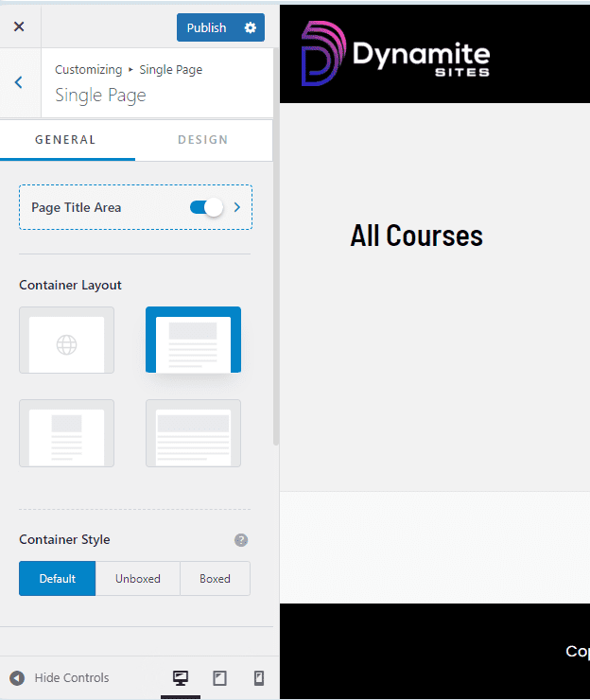The height and width of the screenshot is (700, 590).
Task: Expand Page Title Area settings arrow
Action: point(237,207)
